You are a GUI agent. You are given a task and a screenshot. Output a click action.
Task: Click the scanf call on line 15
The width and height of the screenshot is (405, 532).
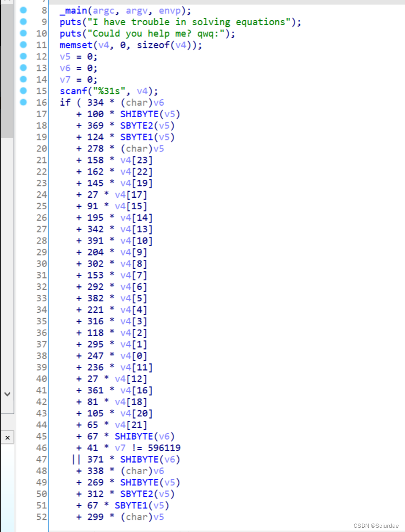72,91
